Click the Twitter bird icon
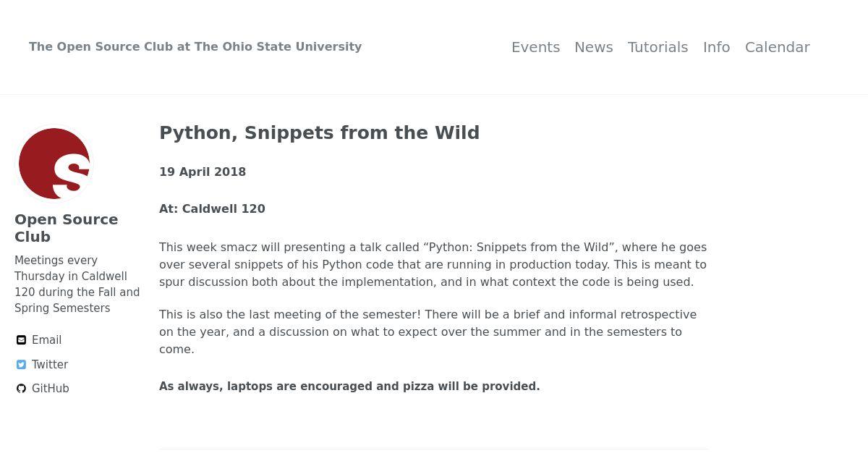Screen dimensions: 868x456 tap(22, 365)
